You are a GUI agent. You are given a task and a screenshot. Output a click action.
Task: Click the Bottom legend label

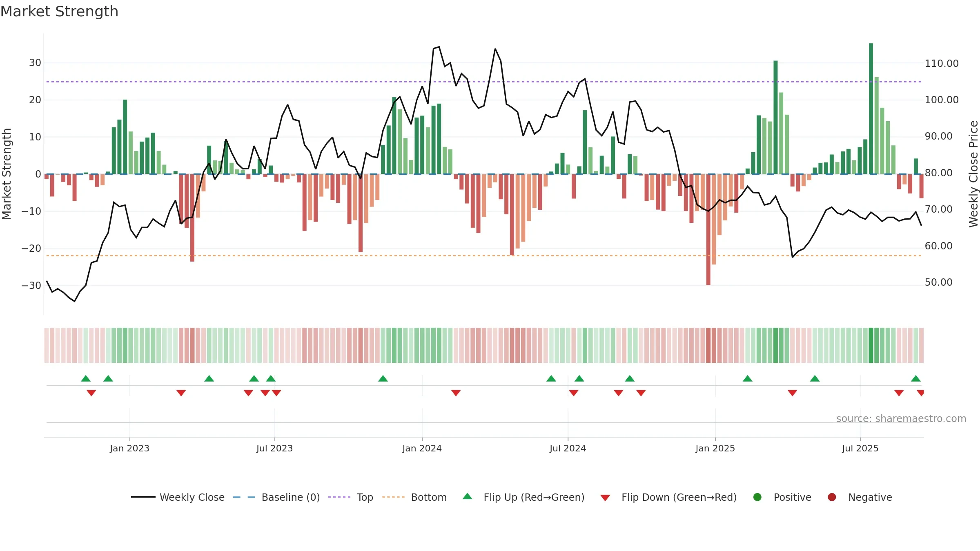(429, 497)
